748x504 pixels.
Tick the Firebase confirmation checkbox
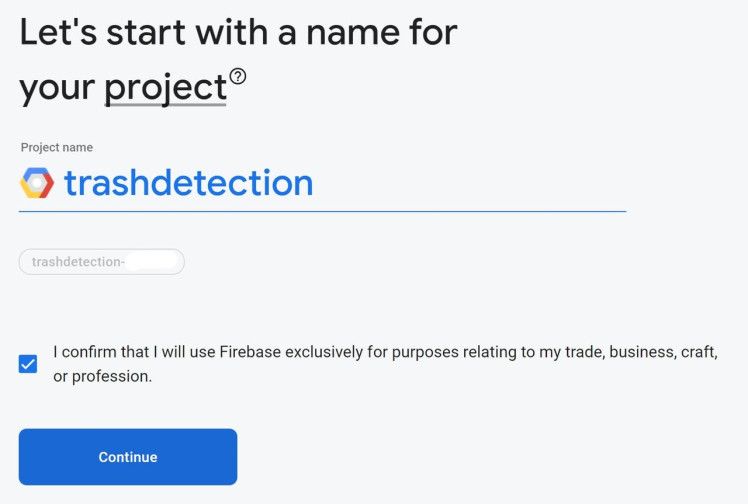[28, 364]
